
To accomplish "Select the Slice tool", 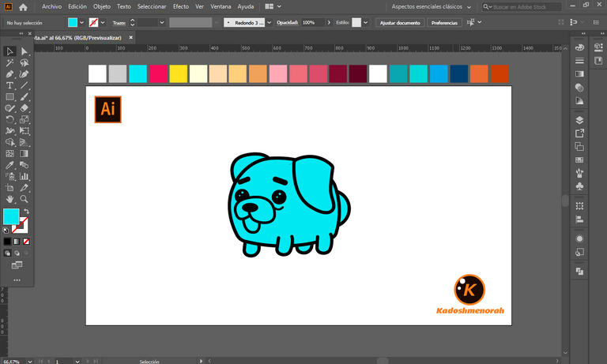I will (24, 188).
